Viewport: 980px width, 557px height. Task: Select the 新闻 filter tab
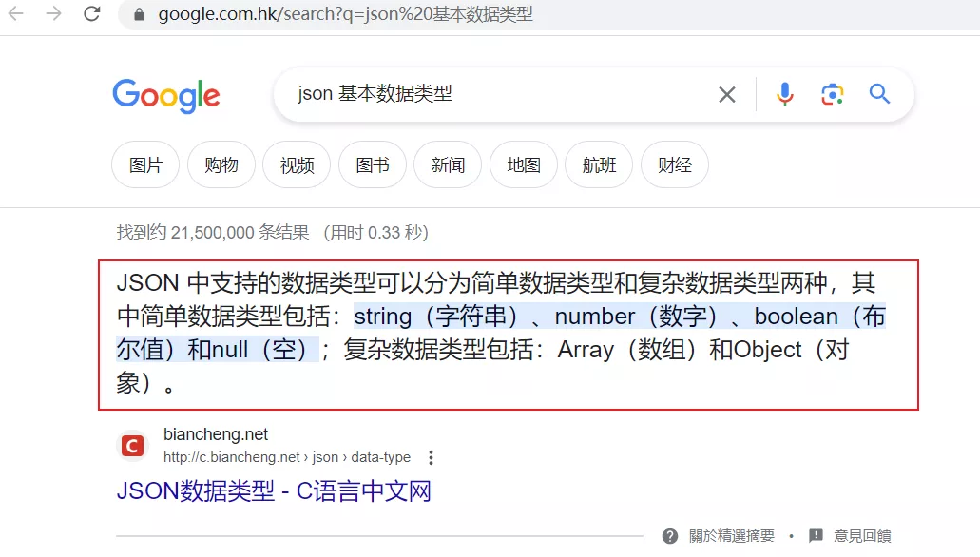pos(448,165)
